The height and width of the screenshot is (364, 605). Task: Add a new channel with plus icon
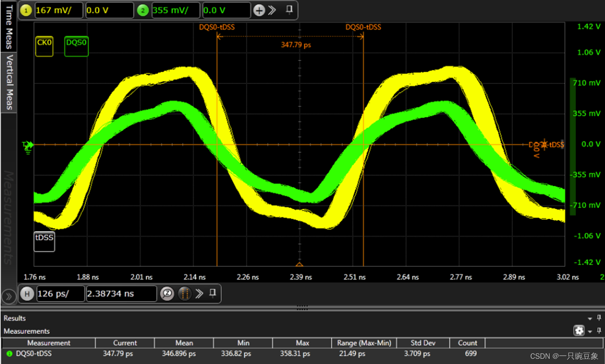(x=259, y=10)
